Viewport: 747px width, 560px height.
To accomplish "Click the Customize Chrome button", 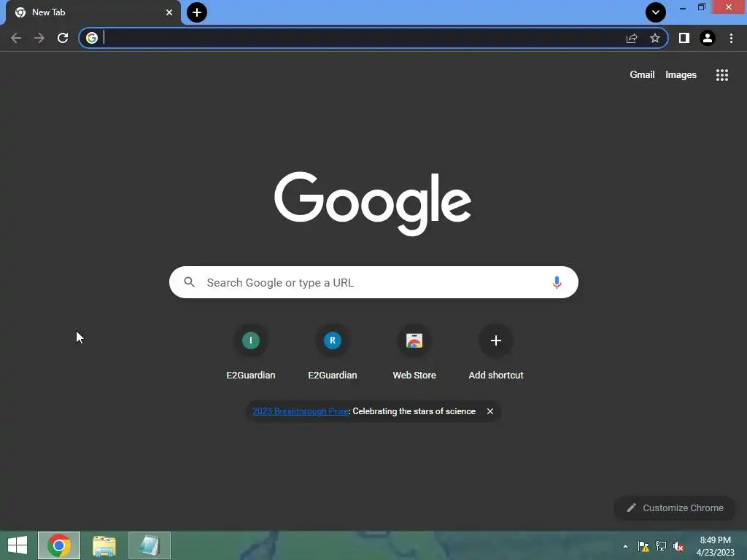I will [675, 508].
